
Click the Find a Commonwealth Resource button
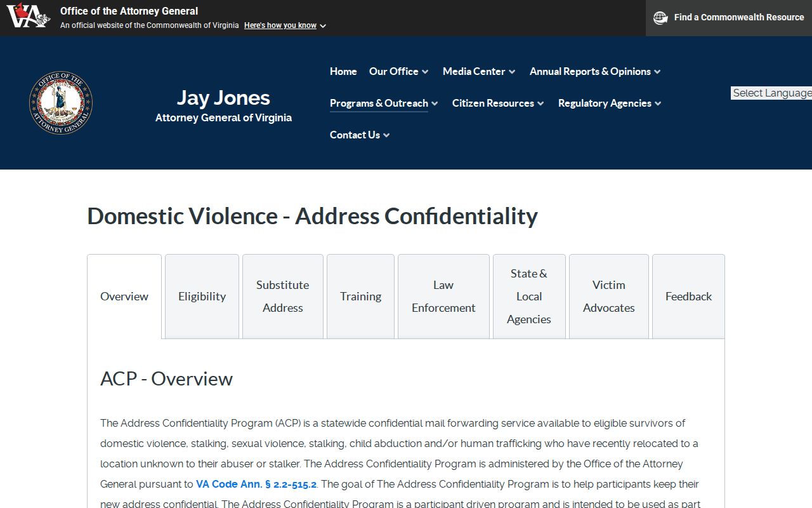tap(729, 18)
